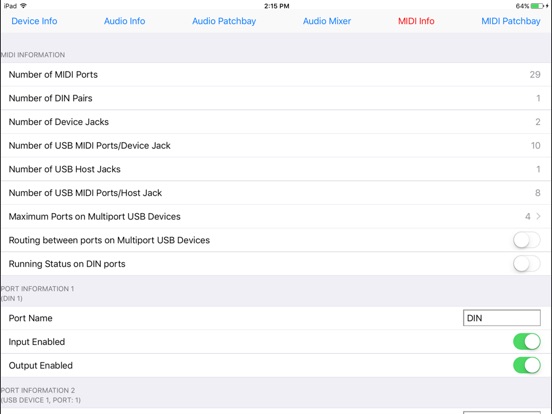Screen dimensions: 552x414
Task: Enable Running Status on DIN ports
Action: (527, 264)
